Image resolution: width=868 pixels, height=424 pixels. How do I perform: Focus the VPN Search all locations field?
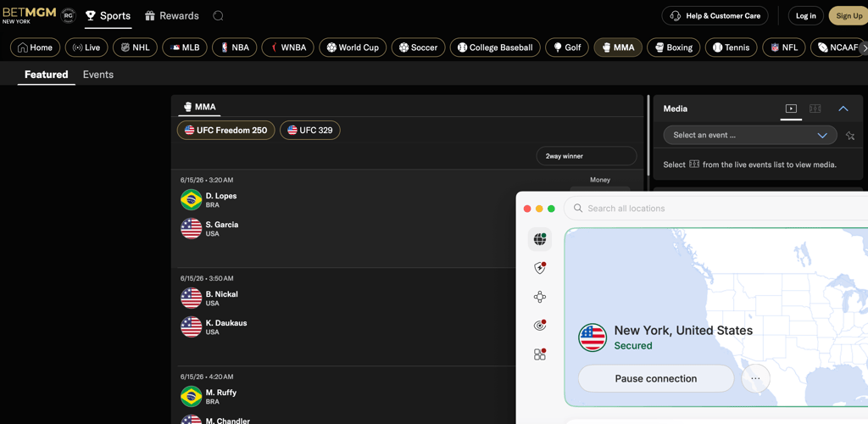pyautogui.click(x=715, y=209)
